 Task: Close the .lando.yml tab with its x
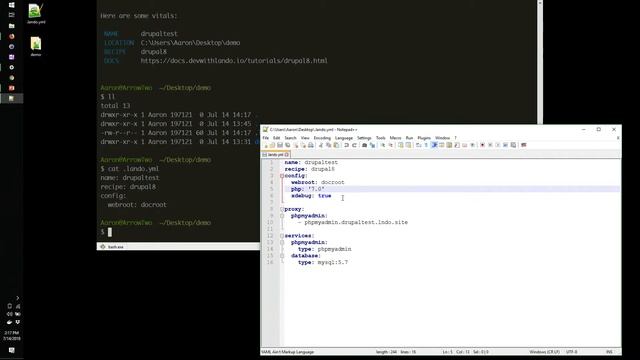[287, 155]
